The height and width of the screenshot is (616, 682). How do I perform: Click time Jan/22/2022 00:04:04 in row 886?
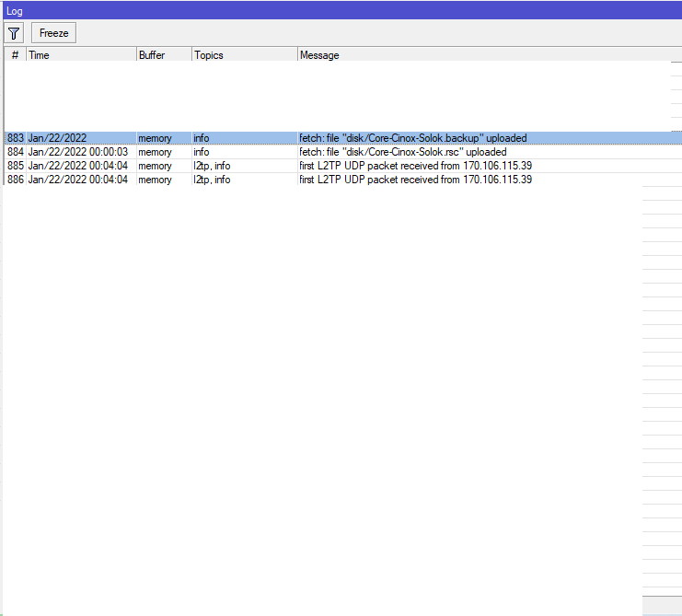[x=78, y=180]
